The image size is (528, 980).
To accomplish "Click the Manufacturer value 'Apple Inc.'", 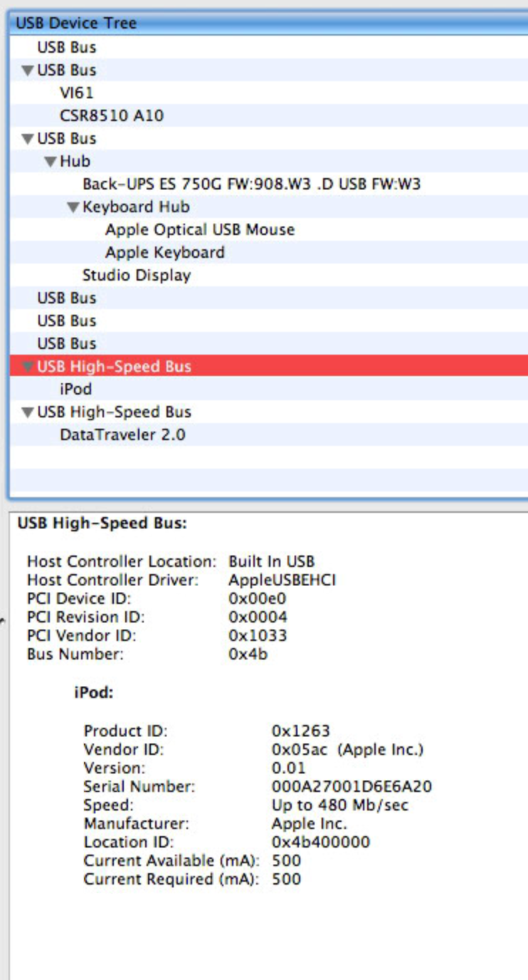I will 310,823.
